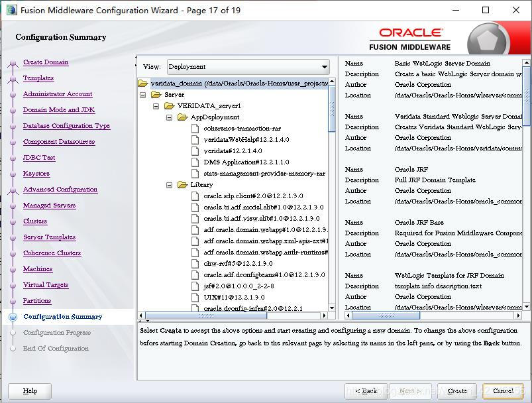The image size is (532, 403).
Task: Click the wizard title bar app icon
Action: click(x=11, y=10)
